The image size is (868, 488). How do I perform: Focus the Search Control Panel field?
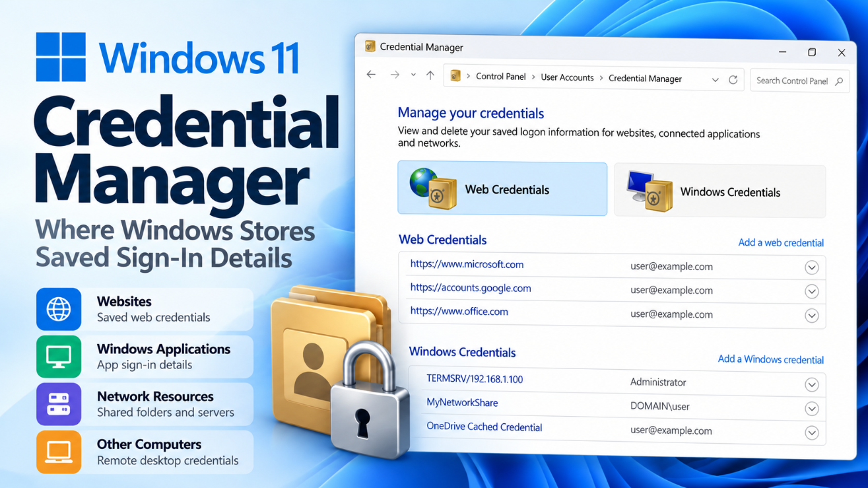coord(800,81)
